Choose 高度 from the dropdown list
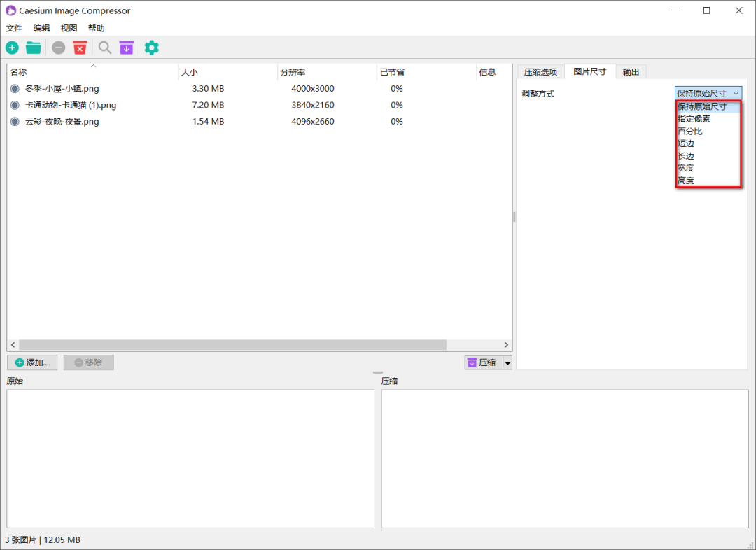Screen dimensions: 756x550 [x=708, y=181]
